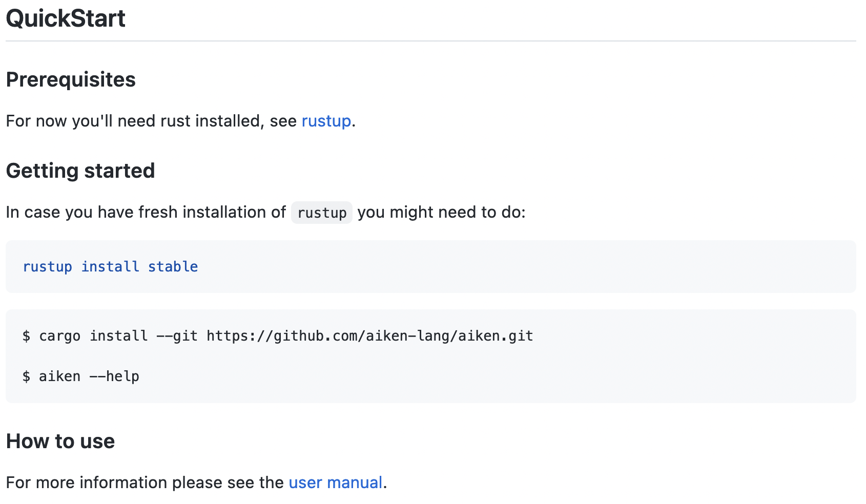The height and width of the screenshot is (504, 866).
Task: Click the text 'In case you have fresh installation of'
Action: [x=146, y=213]
